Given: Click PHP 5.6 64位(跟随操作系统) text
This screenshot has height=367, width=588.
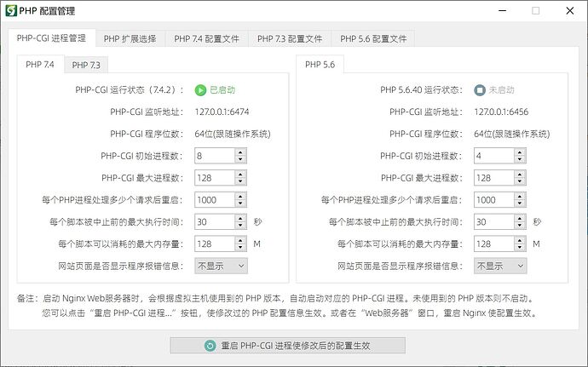Looking at the screenshot, I should pyautogui.click(x=512, y=134).
